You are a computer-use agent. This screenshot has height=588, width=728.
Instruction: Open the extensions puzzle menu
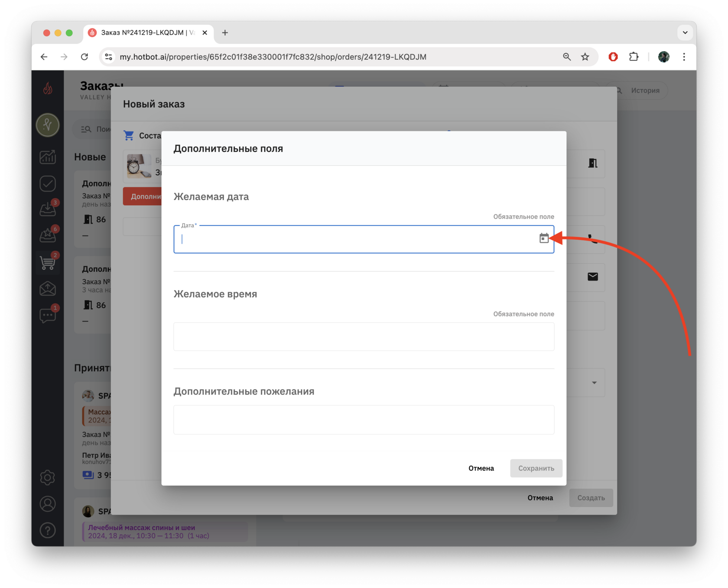click(634, 57)
